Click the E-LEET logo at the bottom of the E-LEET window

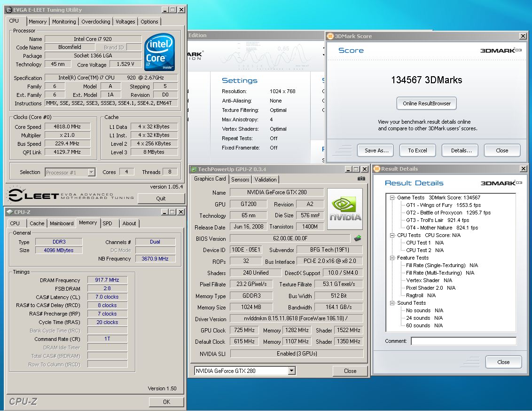tap(70, 195)
